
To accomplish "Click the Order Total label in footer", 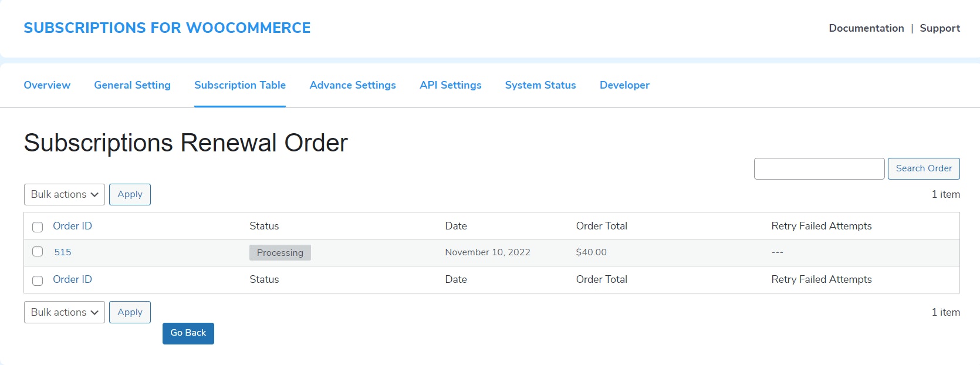I will coord(601,279).
